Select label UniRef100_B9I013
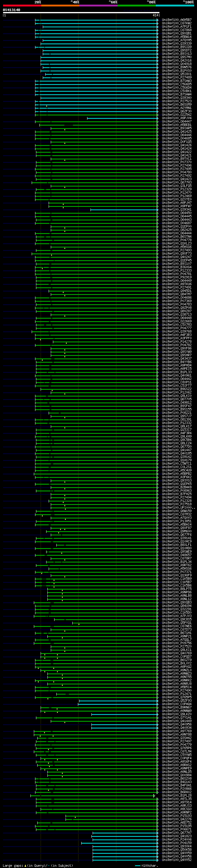Screen dimensions: 197x868 (x=177, y=54)
